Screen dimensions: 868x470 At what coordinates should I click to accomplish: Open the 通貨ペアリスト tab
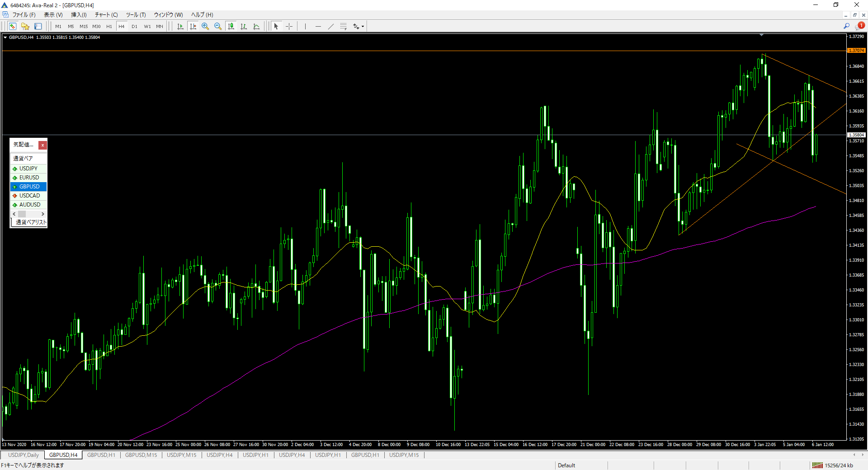tap(30, 222)
